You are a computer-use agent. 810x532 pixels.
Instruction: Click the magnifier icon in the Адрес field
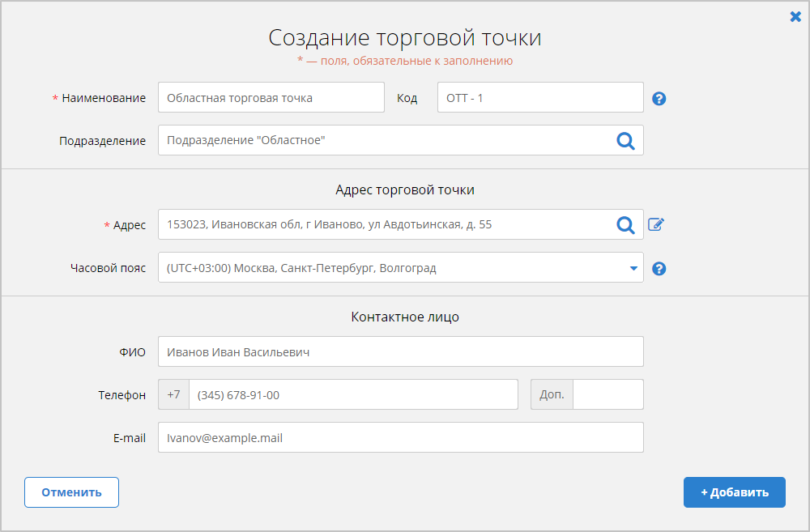point(625,225)
